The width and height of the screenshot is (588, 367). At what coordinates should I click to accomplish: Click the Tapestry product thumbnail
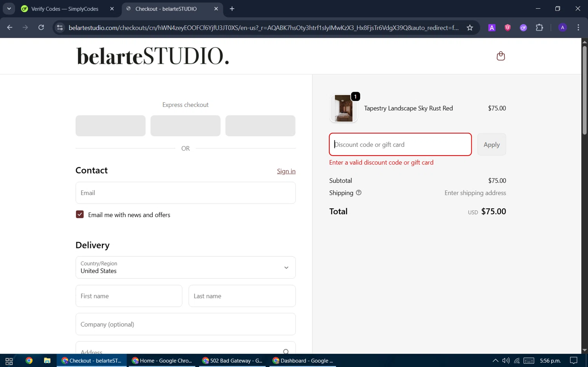pos(344,108)
